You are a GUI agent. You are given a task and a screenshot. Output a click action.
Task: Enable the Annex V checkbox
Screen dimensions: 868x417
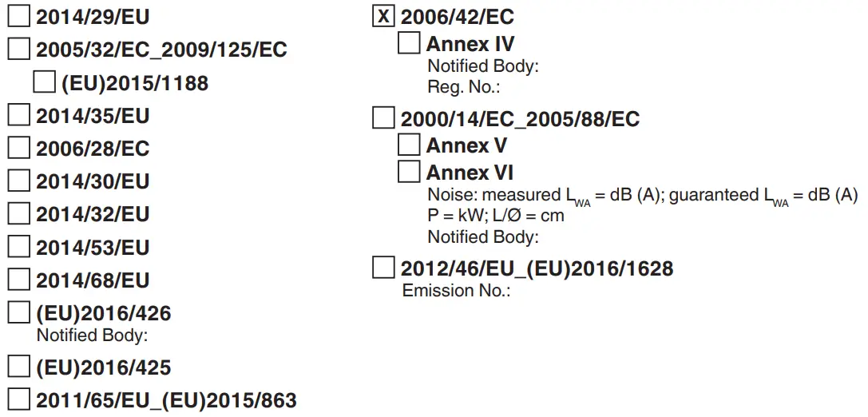pos(409,145)
